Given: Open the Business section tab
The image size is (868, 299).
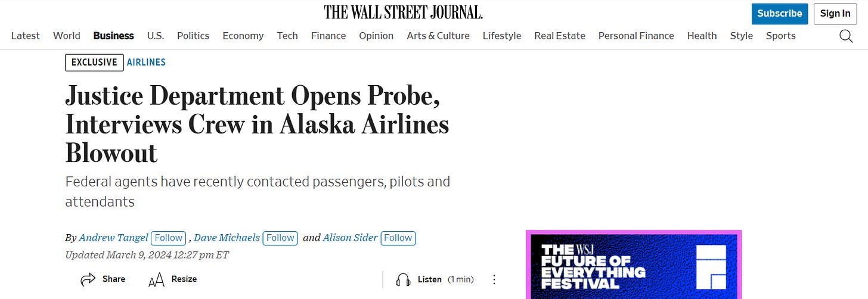Looking at the screenshot, I should [x=113, y=36].
